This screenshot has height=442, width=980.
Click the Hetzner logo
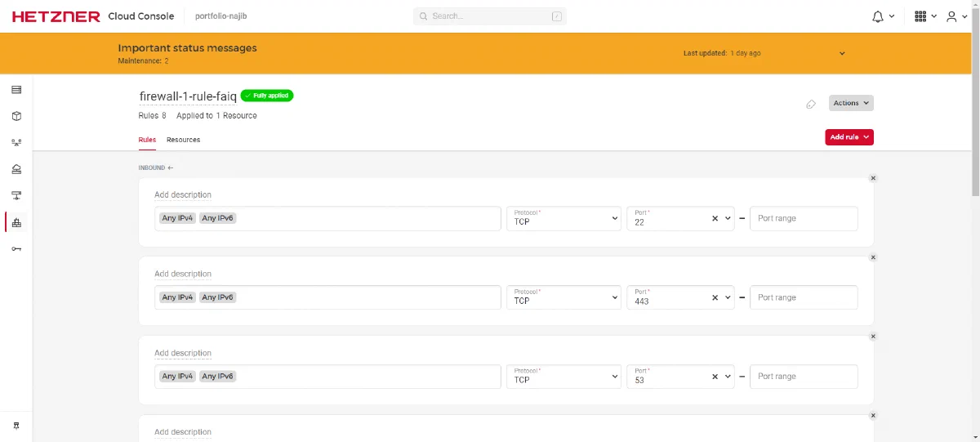click(x=56, y=16)
